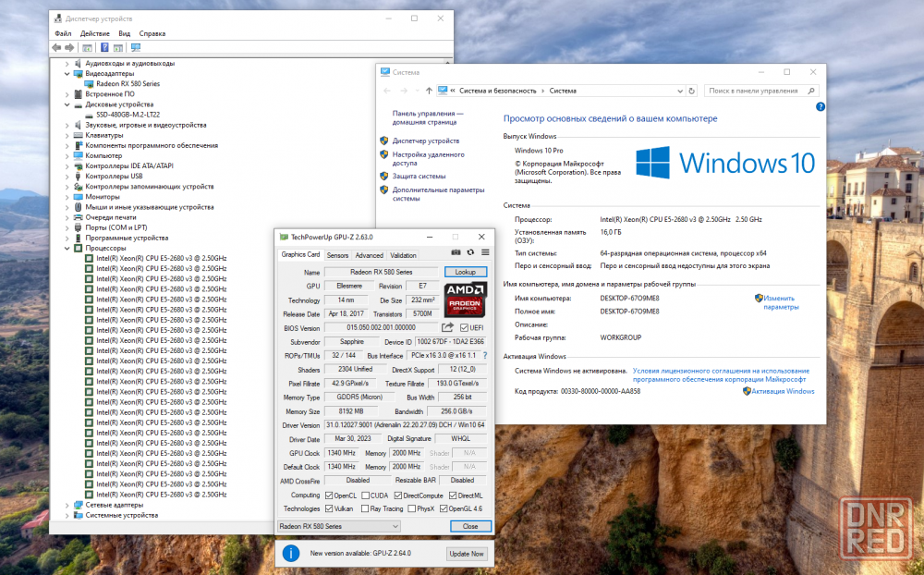Open the Справка menu
The image size is (924, 575).
click(152, 33)
